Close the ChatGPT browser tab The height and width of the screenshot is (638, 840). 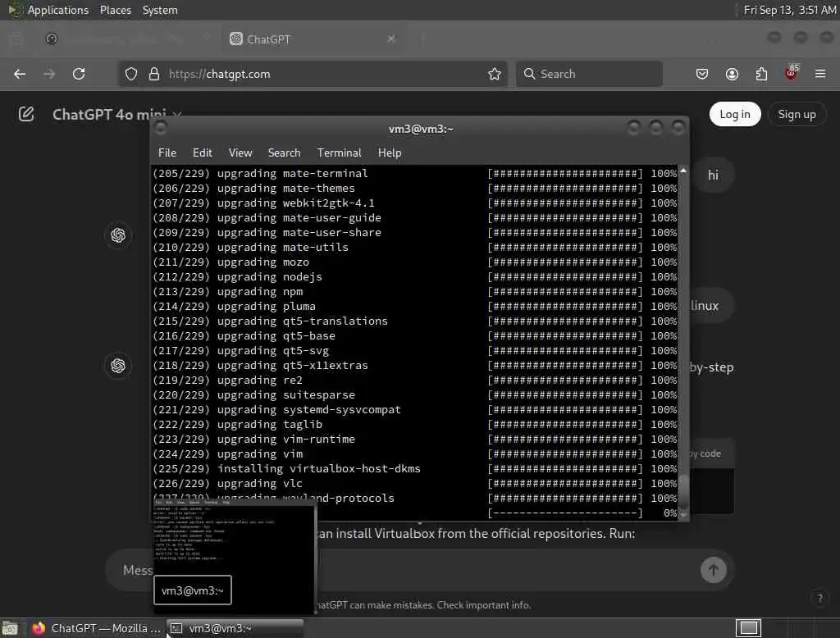point(391,39)
